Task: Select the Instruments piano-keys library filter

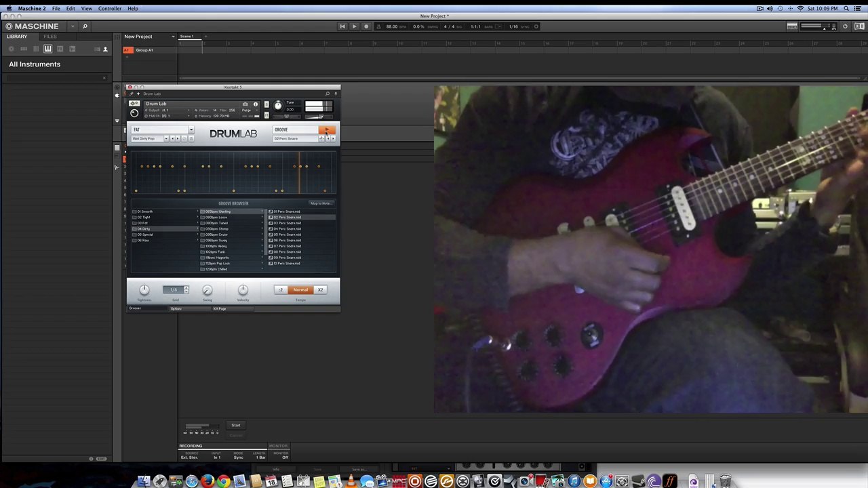Action: tap(47, 49)
